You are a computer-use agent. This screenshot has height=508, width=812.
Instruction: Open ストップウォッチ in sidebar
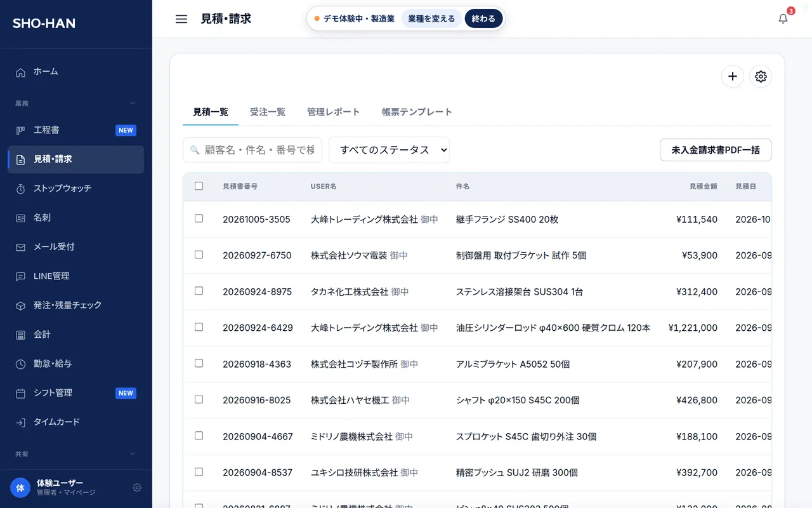(76, 189)
